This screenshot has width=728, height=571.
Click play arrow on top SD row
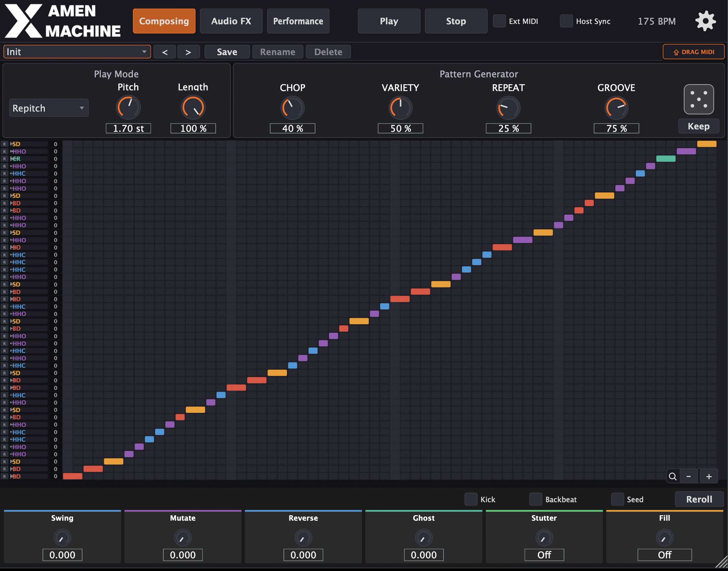pyautogui.click(x=11, y=144)
